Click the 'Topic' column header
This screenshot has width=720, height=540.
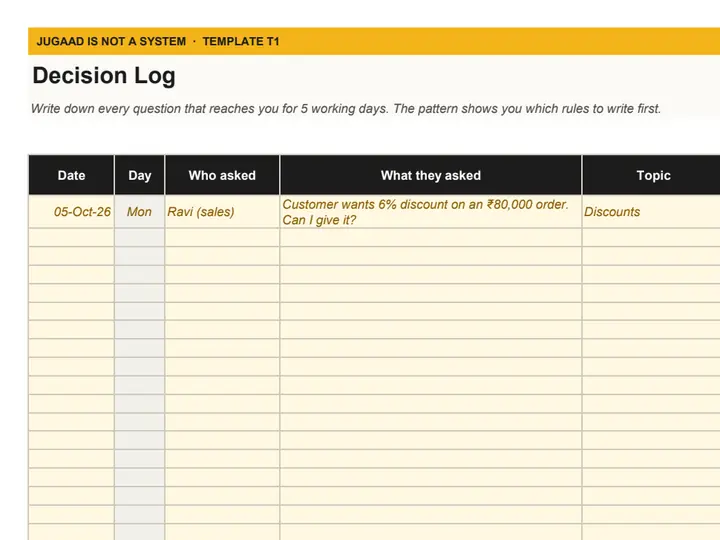pyautogui.click(x=653, y=175)
